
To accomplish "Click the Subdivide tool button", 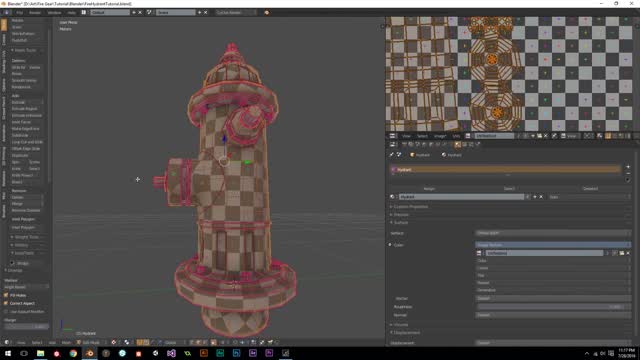I will pos(27,135).
